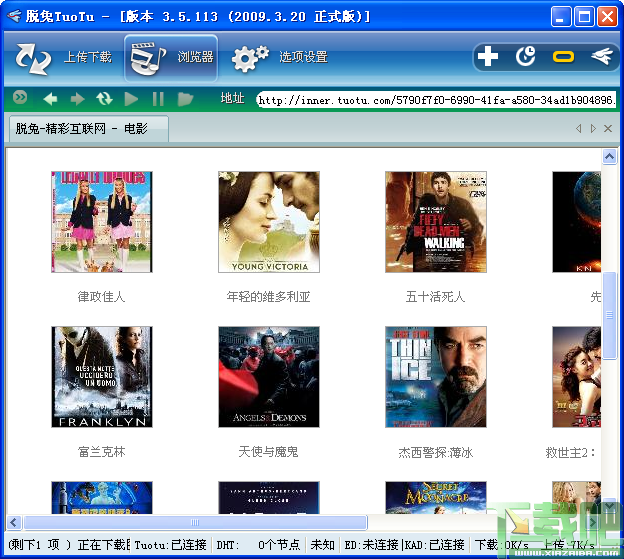Click the 救世主2 title link
The width and height of the screenshot is (624, 559).
[x=571, y=452]
